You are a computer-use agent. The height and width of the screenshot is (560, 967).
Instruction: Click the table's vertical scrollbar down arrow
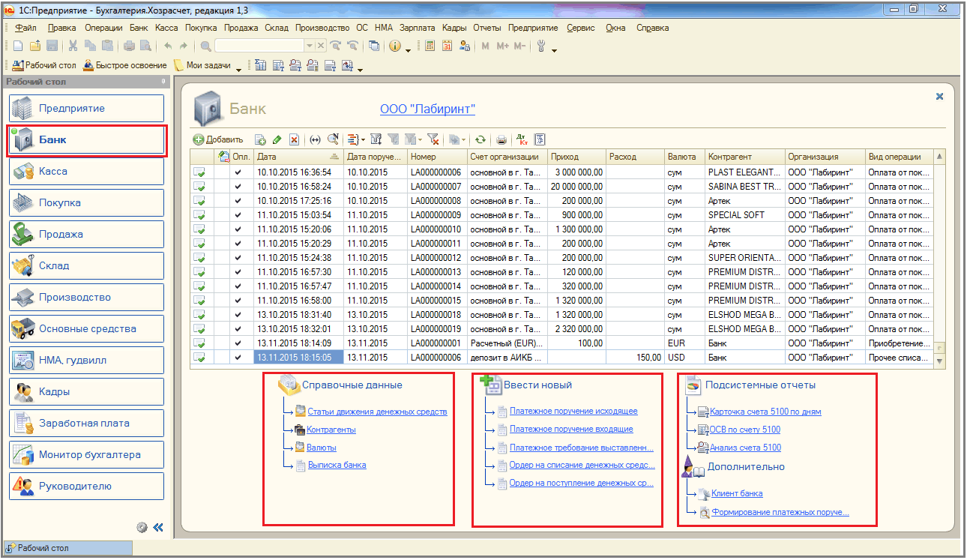pyautogui.click(x=940, y=361)
